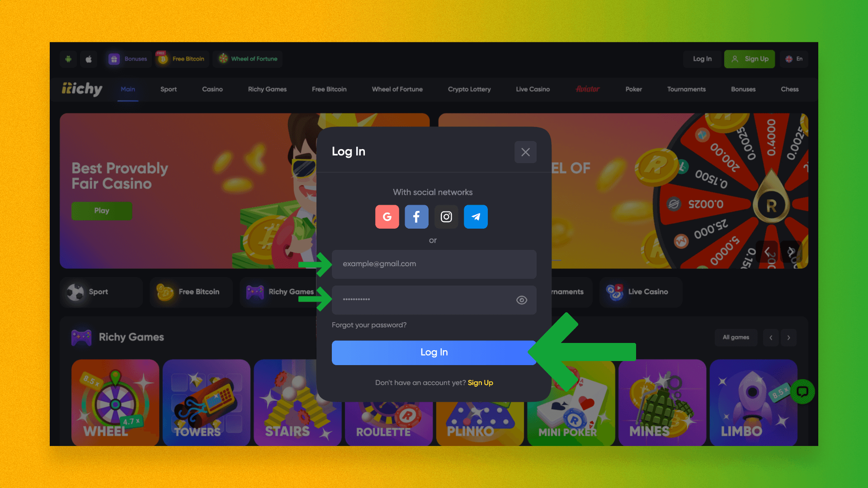Toggle password visibility with eye icon
This screenshot has height=488, width=868.
click(522, 300)
